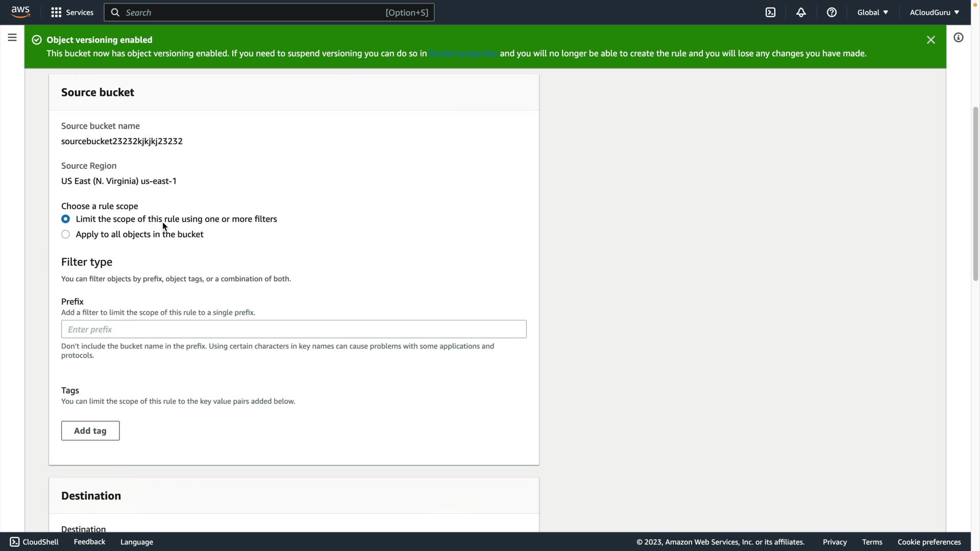Click into the Enter prefix field
The height and width of the screenshot is (551, 980).
click(x=293, y=329)
